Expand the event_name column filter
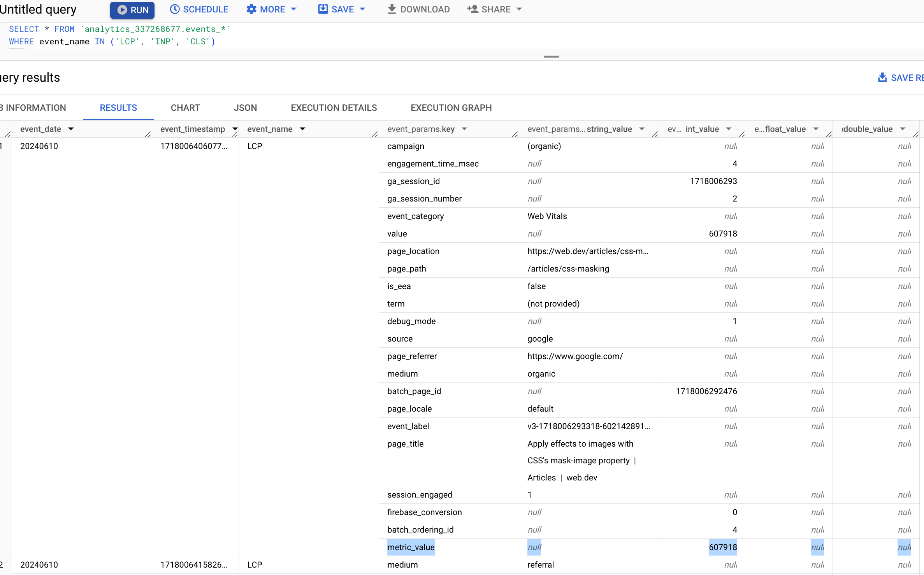This screenshot has height=575, width=924. coord(301,128)
